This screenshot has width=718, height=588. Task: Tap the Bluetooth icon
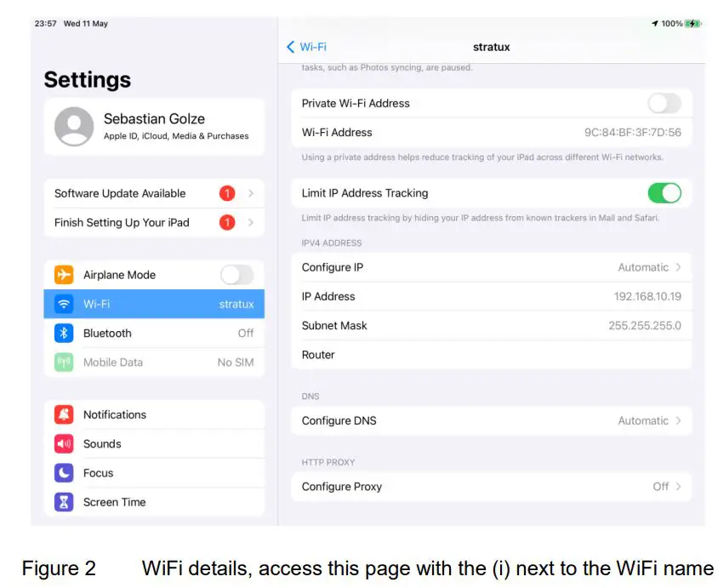pyautogui.click(x=64, y=333)
